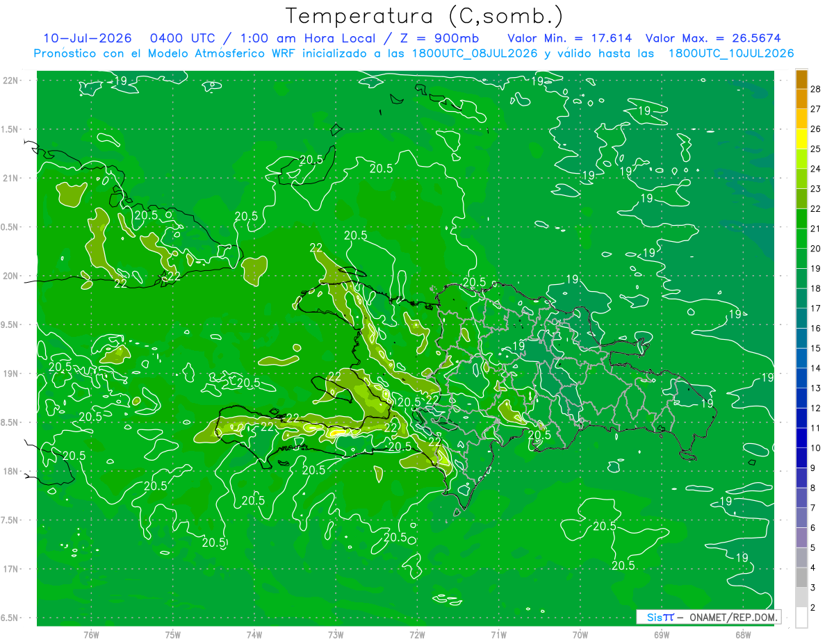
Task: Click the '72W' longitude axis label
Action: tap(417, 634)
